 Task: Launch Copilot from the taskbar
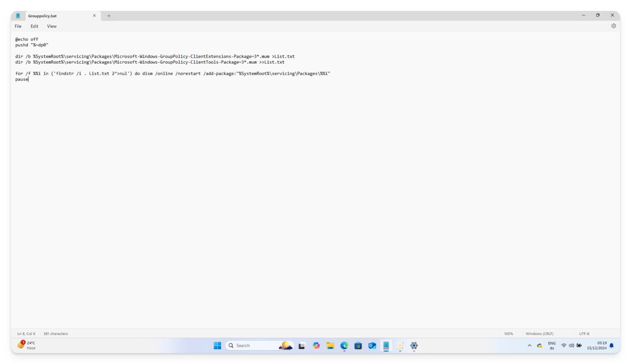[x=316, y=346]
